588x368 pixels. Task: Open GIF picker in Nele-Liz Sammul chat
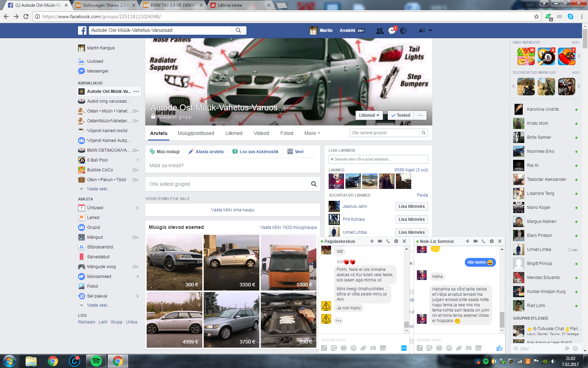tap(439, 348)
